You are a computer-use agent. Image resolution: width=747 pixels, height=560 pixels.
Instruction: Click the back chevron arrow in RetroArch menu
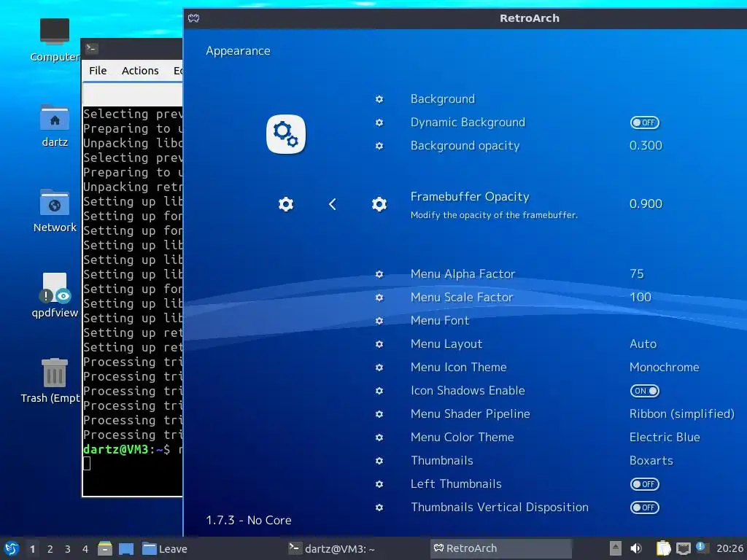tap(333, 204)
